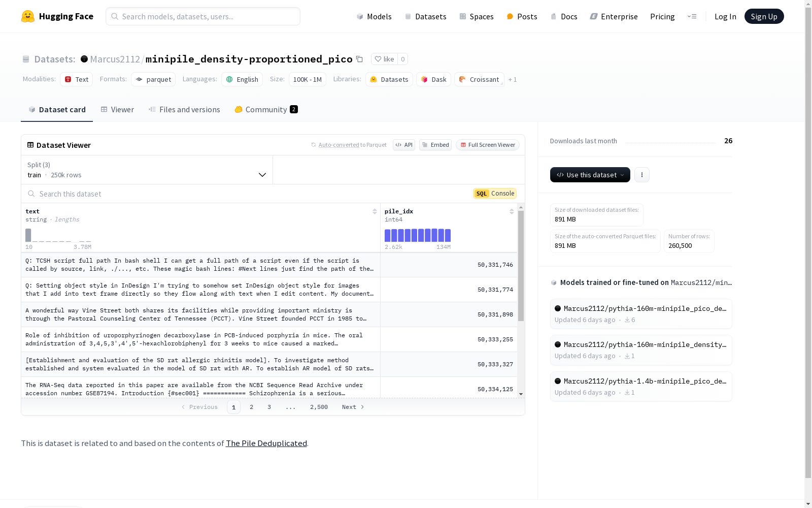Show one more library with +1
This screenshot has width=812, height=508.
513,79
